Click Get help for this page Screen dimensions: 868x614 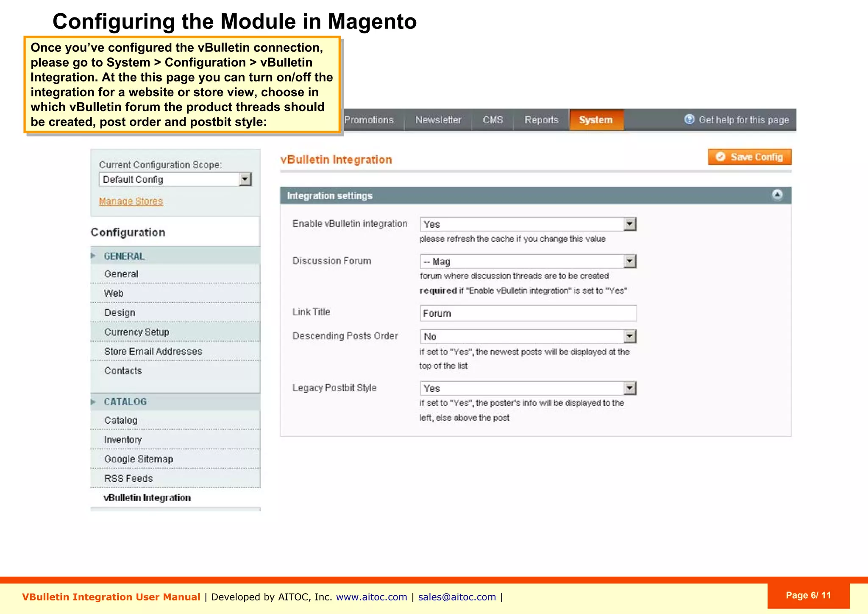coord(744,120)
